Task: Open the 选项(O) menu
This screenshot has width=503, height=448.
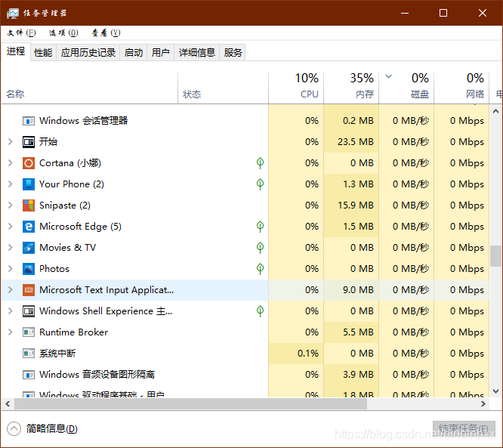Action: pyautogui.click(x=63, y=32)
